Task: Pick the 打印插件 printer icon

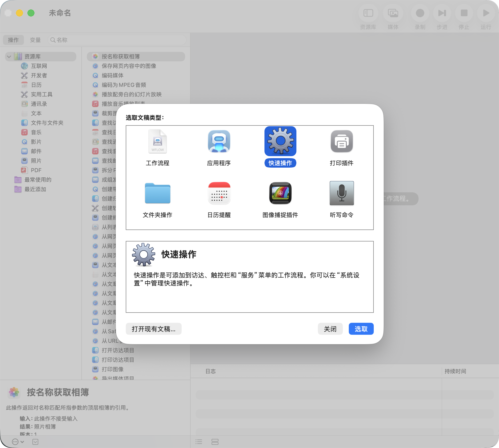Action: click(342, 141)
